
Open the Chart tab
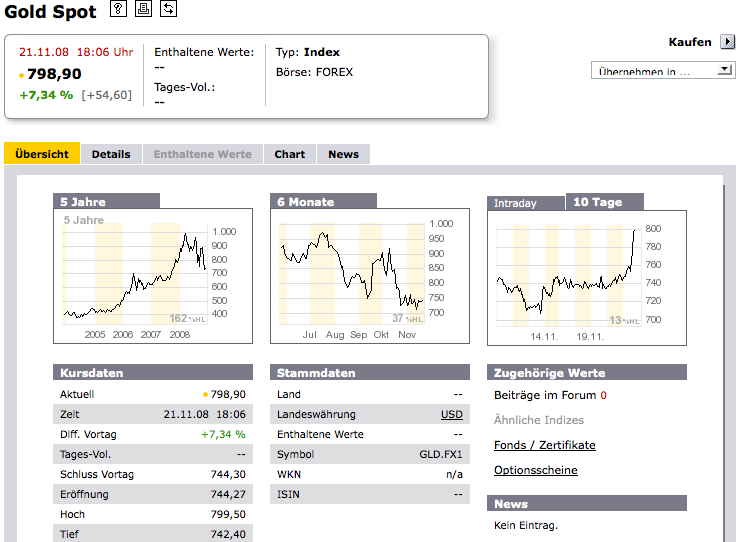(x=290, y=154)
